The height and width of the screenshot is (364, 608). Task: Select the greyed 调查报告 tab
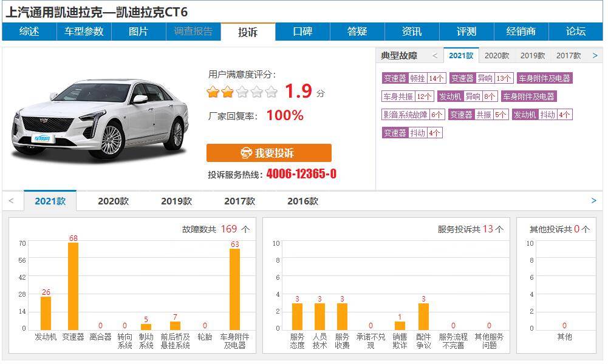(x=194, y=32)
